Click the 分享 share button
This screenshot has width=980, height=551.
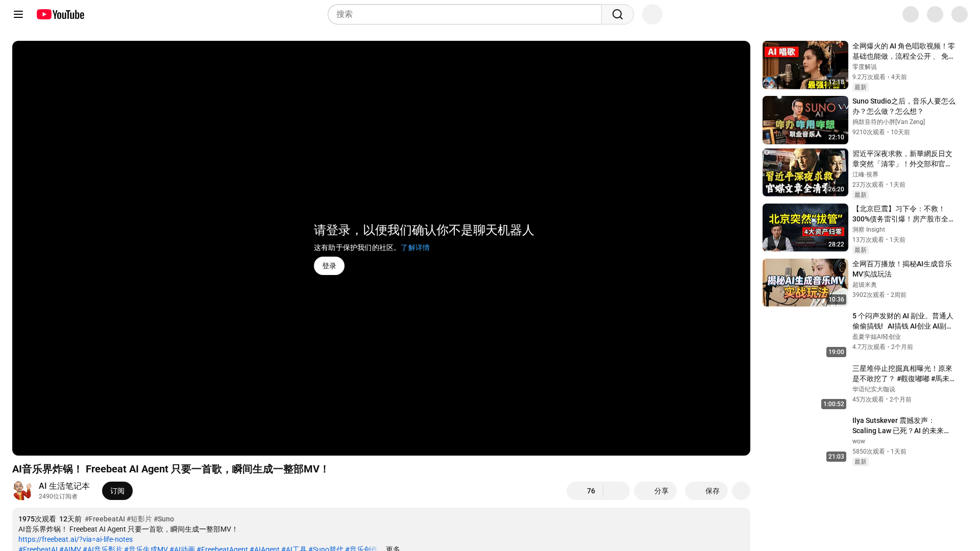[x=655, y=491]
